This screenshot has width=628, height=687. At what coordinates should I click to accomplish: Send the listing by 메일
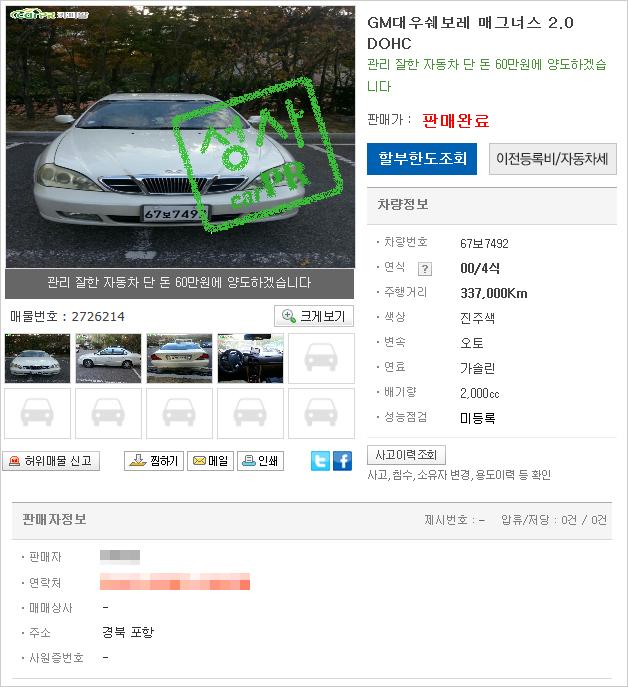tap(210, 461)
